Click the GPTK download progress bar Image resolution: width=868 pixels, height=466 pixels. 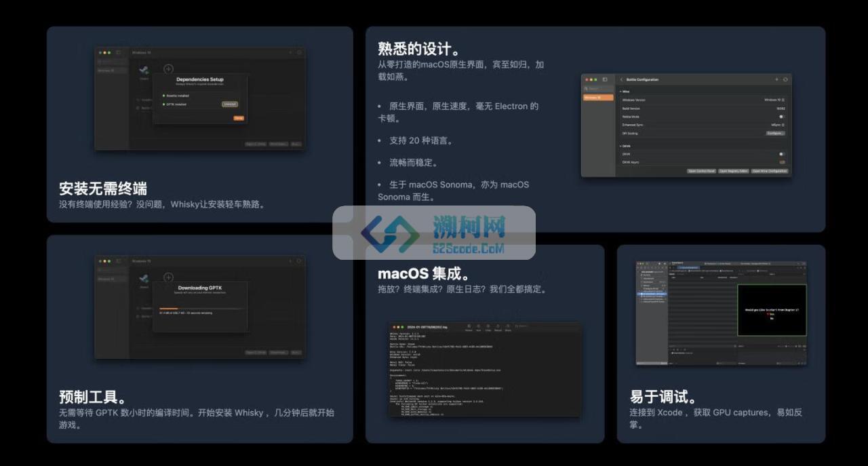[x=201, y=309]
